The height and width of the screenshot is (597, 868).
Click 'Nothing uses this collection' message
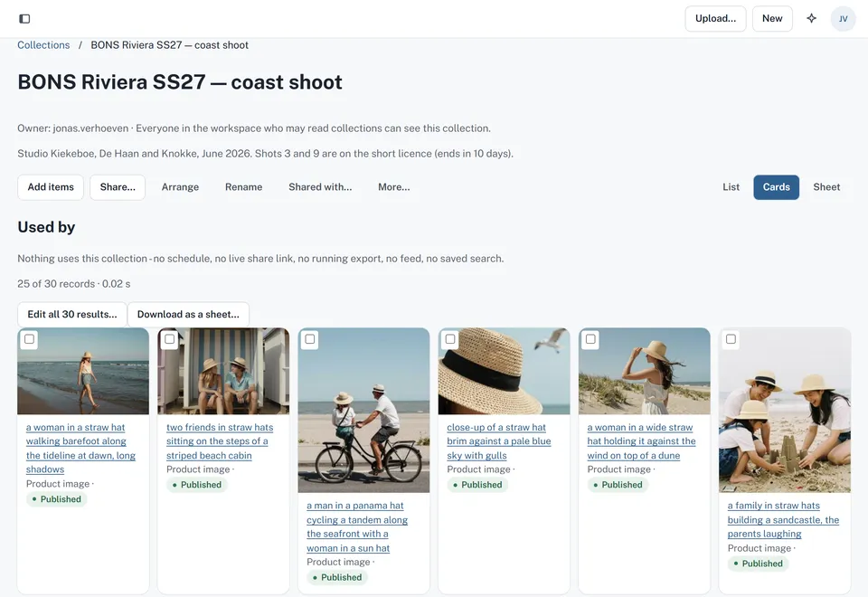pos(260,259)
